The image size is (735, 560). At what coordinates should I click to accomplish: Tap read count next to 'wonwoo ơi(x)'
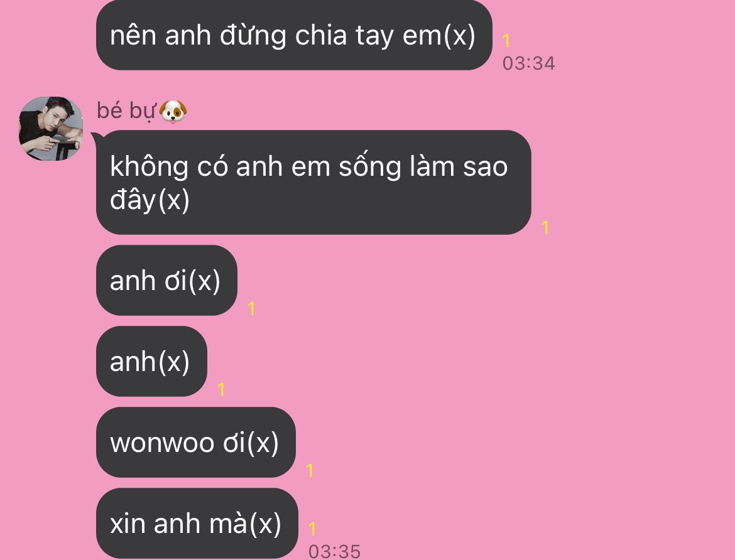click(x=309, y=470)
